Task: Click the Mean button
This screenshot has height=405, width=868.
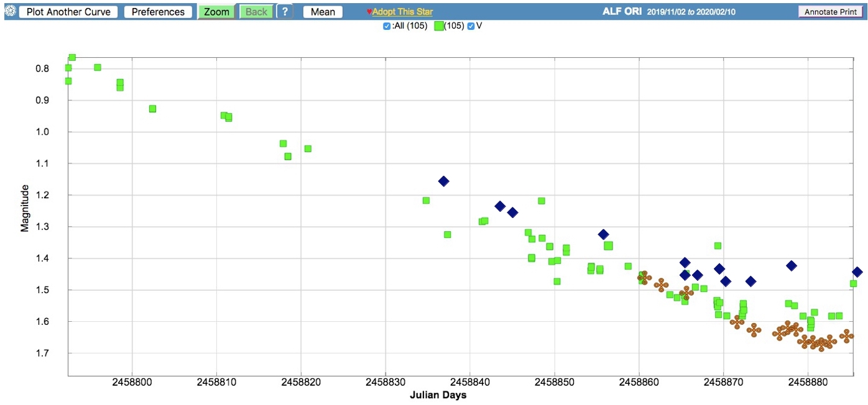Action: tap(323, 12)
